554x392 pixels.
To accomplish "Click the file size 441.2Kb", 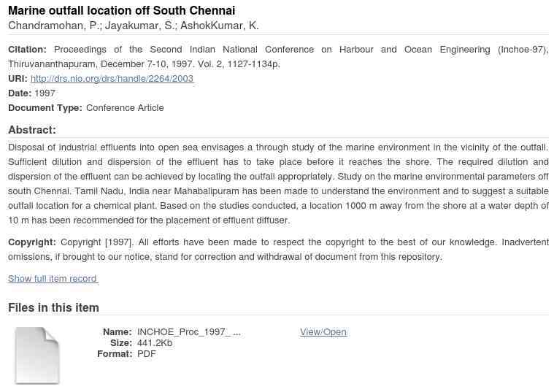I will (x=155, y=342).
